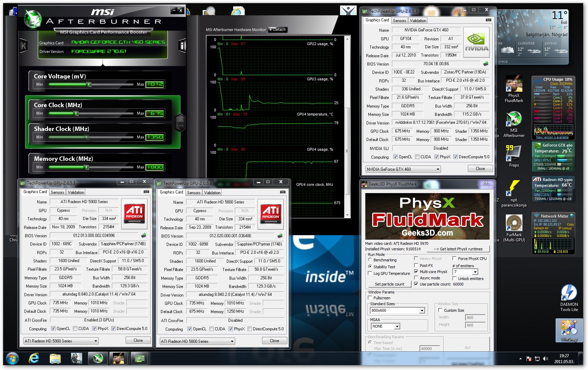Image resolution: width=588 pixels, height=370 pixels.
Task: Click the NVIDIA logo in GPU-Z
Action: 476,43
